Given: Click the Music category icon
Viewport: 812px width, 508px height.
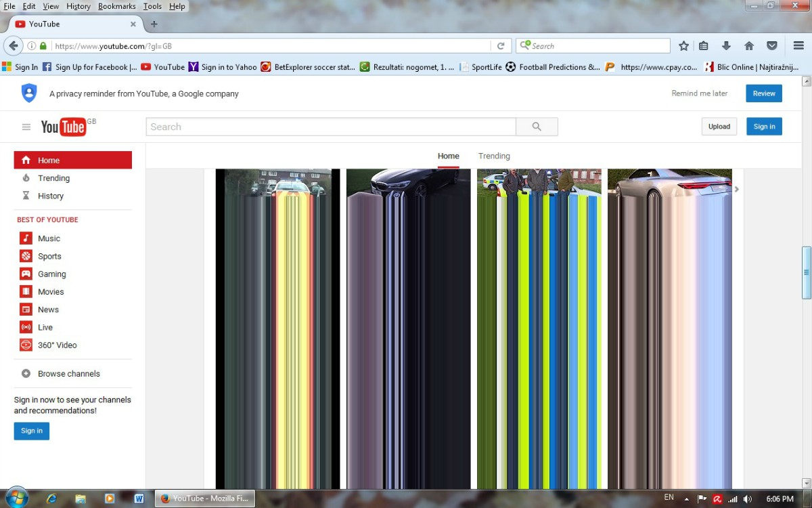Looking at the screenshot, I should tap(26, 238).
